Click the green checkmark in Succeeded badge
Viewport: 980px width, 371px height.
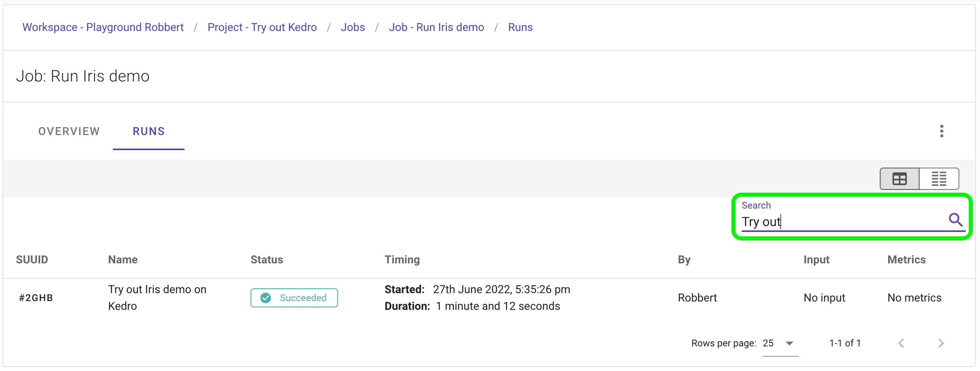(266, 298)
